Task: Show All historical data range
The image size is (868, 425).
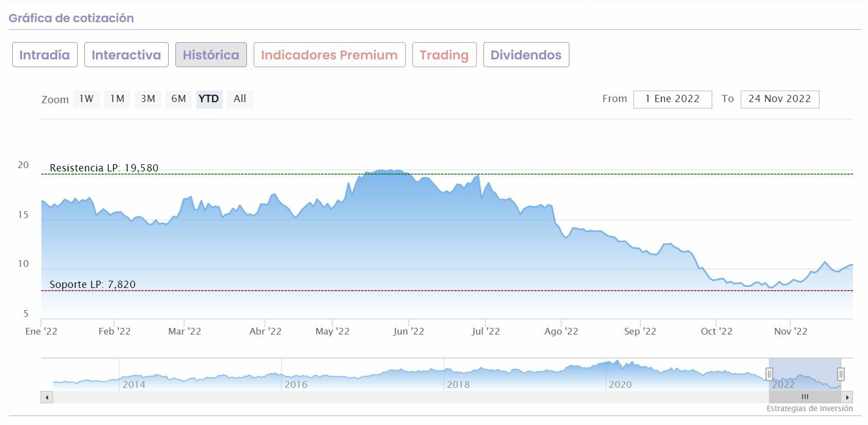Action: [x=240, y=99]
